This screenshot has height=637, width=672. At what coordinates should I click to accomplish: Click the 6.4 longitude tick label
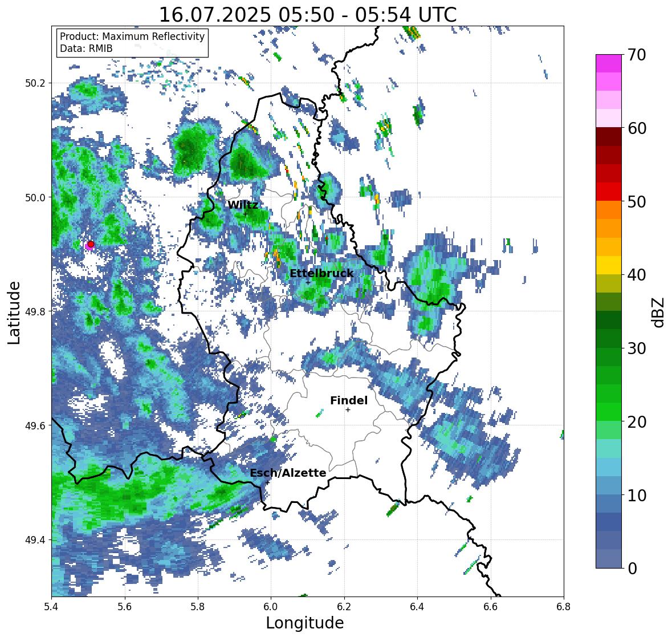(417, 606)
